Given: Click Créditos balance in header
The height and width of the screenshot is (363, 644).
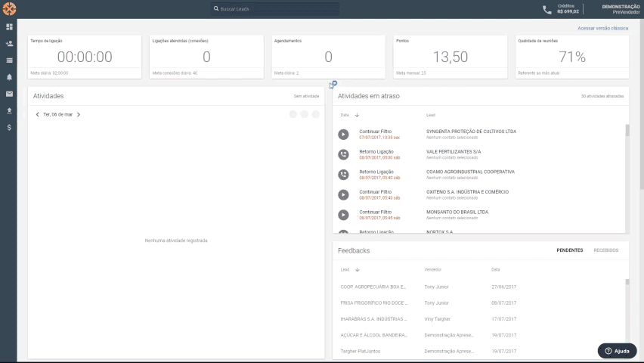Looking at the screenshot, I should coord(568,9).
